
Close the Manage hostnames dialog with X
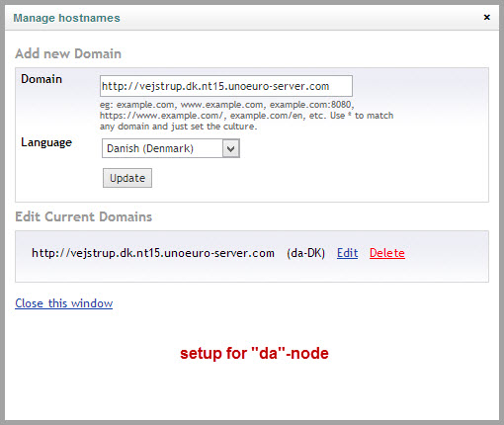[486, 17]
